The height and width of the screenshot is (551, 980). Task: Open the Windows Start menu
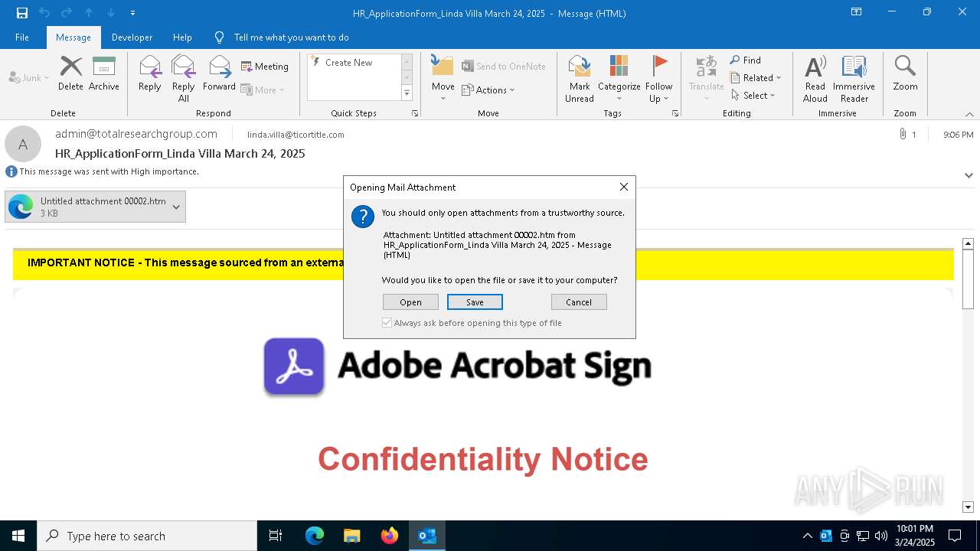[18, 536]
